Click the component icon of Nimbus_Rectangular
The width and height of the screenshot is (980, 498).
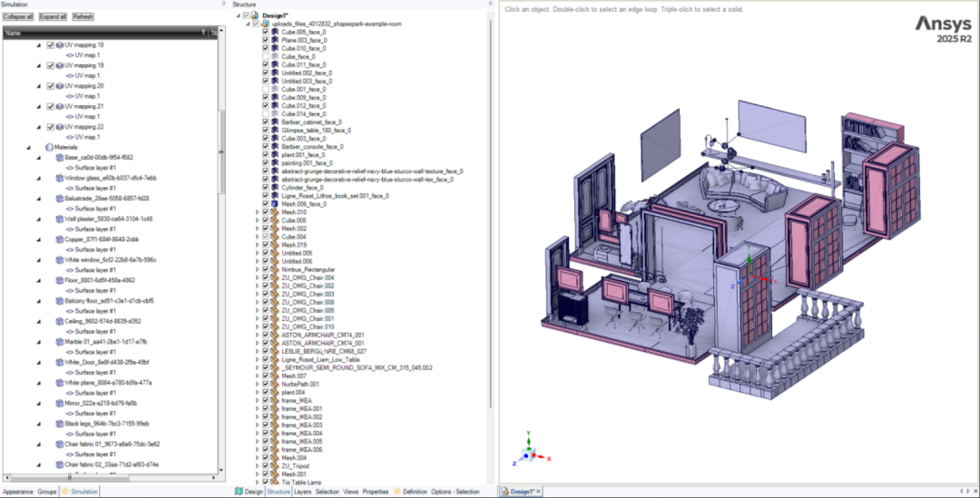[275, 269]
